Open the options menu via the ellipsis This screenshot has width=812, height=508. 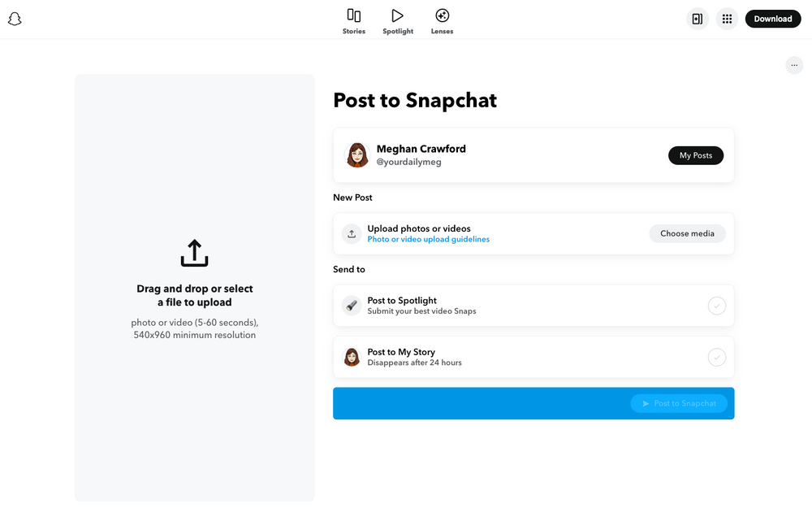tap(793, 65)
